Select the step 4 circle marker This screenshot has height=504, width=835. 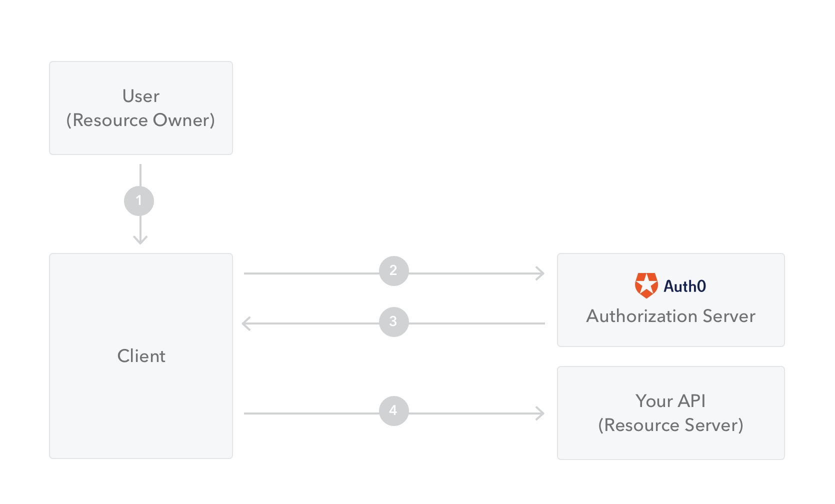tap(393, 411)
